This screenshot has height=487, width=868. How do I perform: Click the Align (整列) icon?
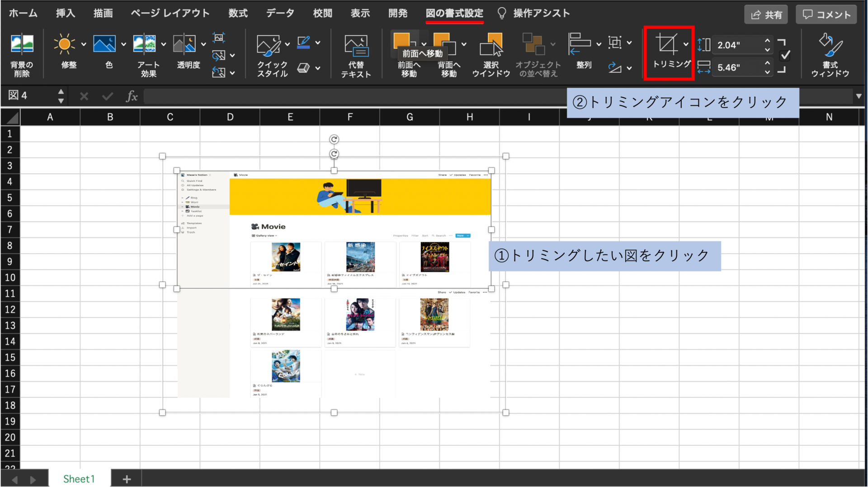579,44
